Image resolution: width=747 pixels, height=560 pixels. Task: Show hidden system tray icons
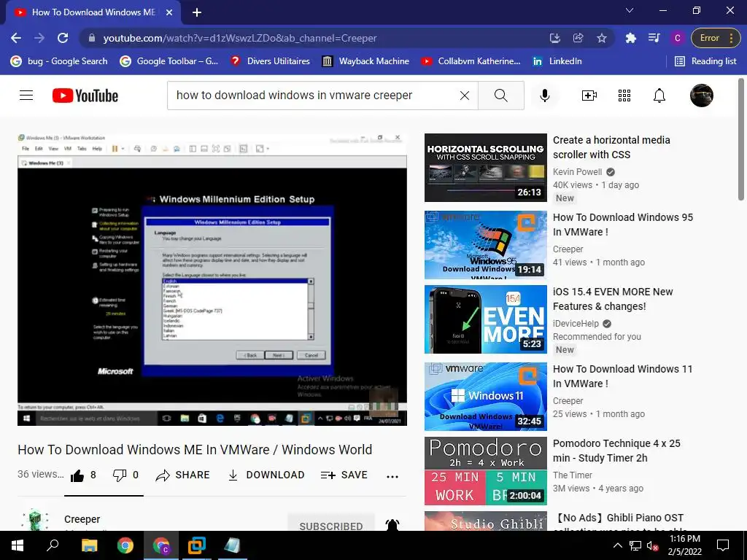[617, 545]
